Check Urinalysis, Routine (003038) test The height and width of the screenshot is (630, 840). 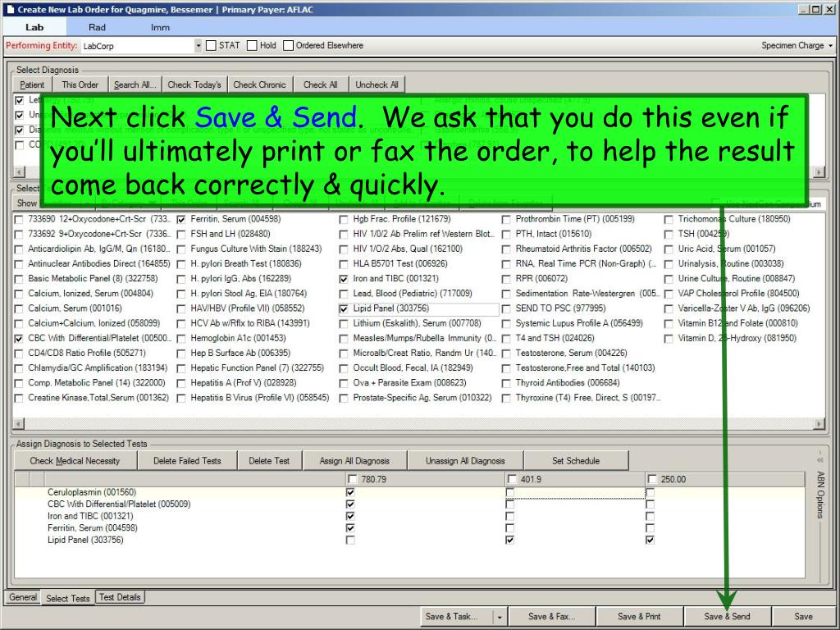669,264
